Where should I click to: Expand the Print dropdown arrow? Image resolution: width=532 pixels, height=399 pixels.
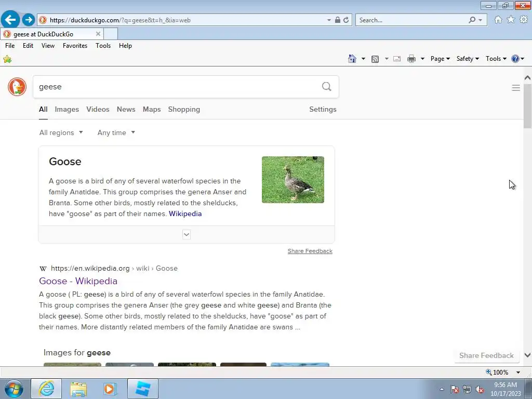coord(422,59)
